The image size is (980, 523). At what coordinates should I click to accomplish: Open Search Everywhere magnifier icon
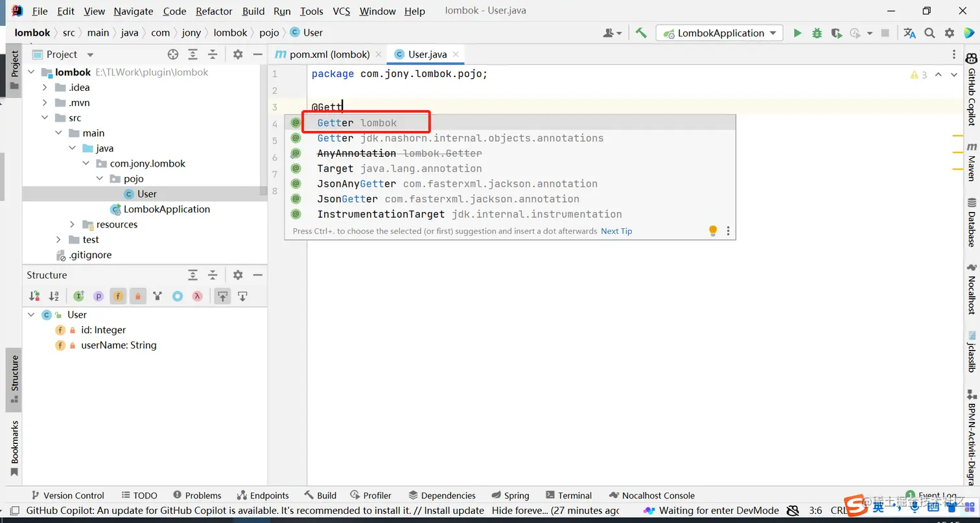click(929, 33)
